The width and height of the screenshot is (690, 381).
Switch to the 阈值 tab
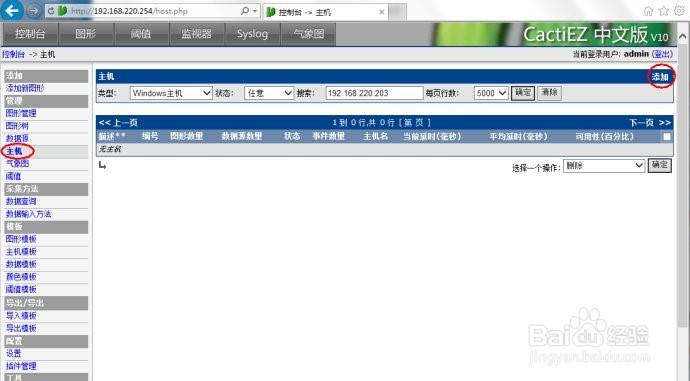(x=141, y=34)
